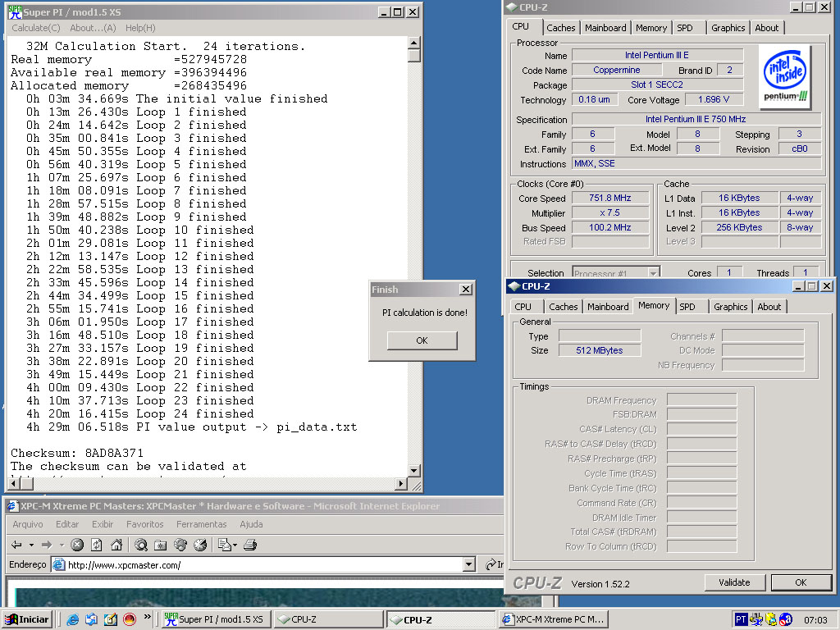Refresh the page in Internet Explorer
This screenshot has height=630, width=840.
(x=97, y=545)
